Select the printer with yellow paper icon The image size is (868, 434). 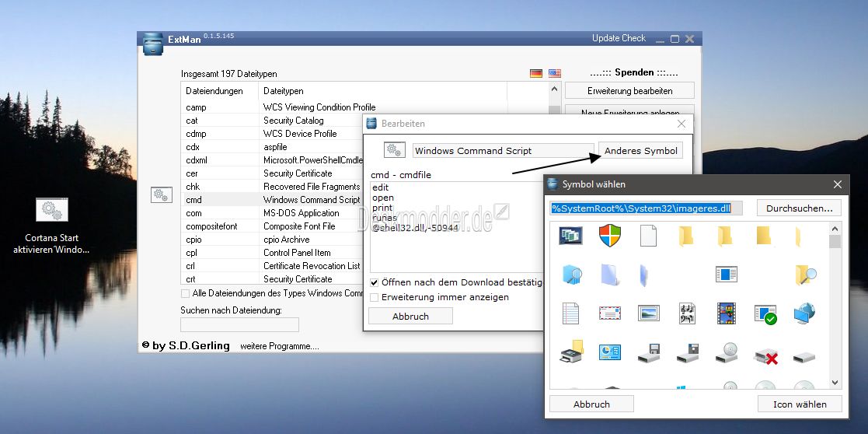570,352
